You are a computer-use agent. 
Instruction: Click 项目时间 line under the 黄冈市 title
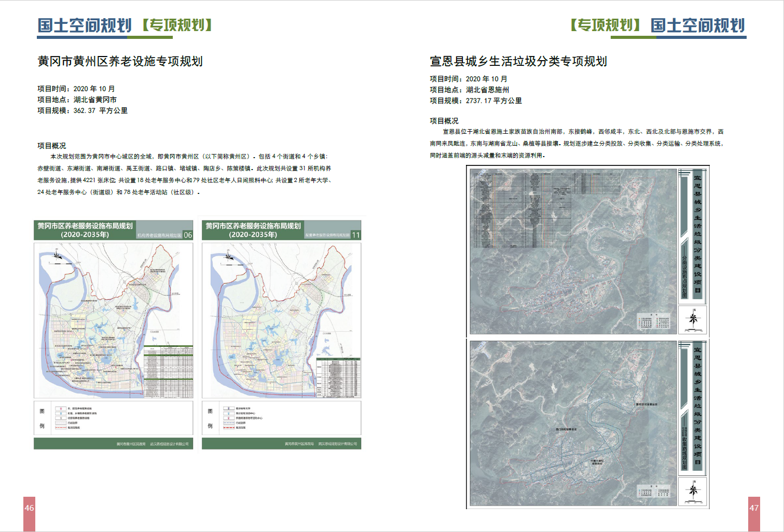pyautogui.click(x=76, y=89)
